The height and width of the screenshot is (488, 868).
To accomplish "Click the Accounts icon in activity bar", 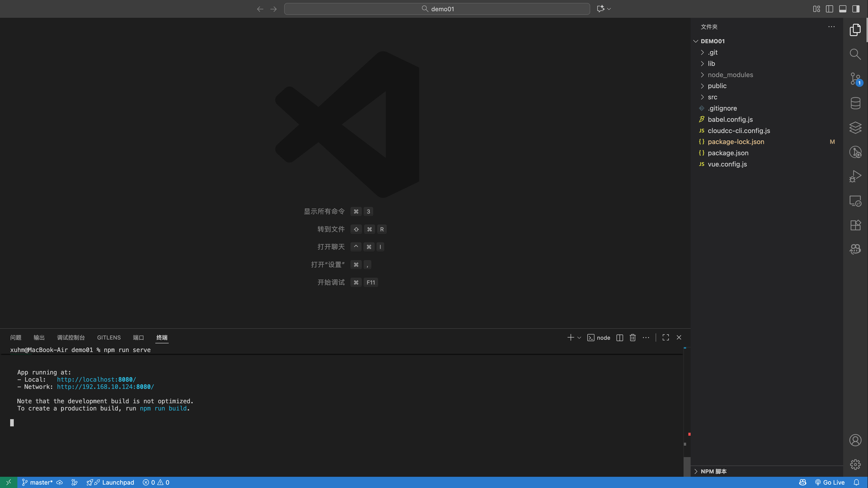I will coord(855,440).
